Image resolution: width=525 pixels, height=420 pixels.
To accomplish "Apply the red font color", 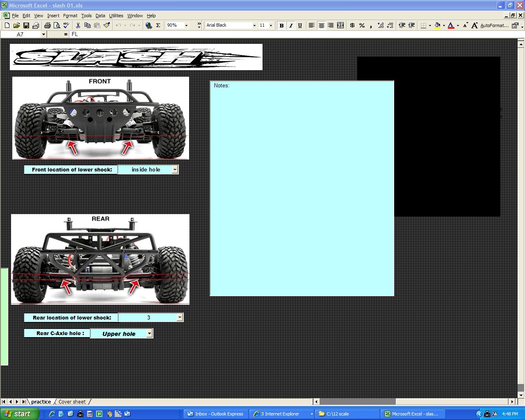I will [x=451, y=25].
